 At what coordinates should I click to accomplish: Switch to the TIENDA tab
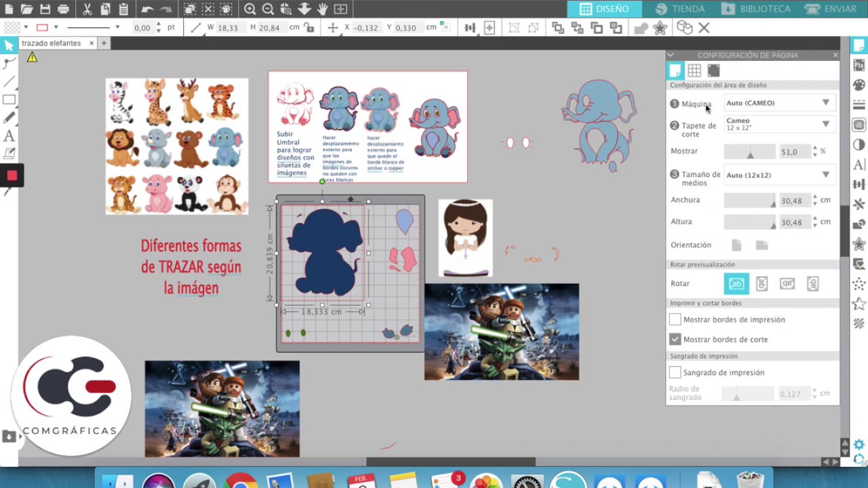pos(680,9)
